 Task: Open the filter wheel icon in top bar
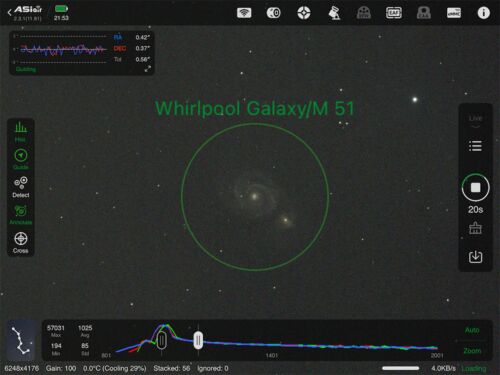point(364,13)
